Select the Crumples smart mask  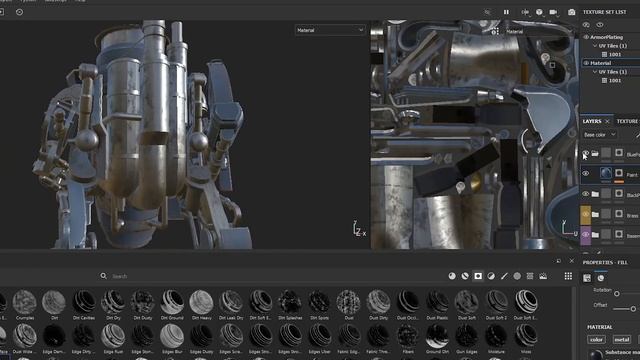point(24,304)
